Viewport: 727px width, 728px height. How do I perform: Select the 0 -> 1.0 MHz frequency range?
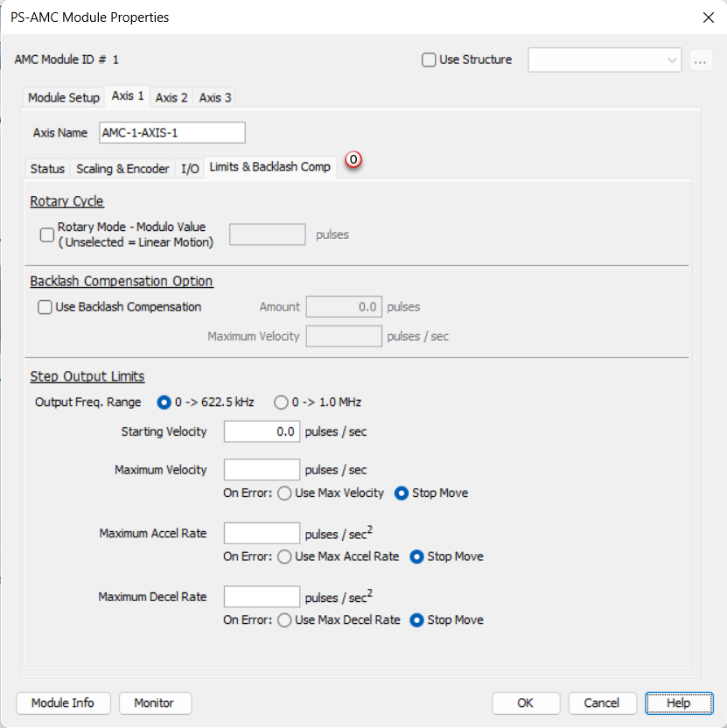coord(282,402)
